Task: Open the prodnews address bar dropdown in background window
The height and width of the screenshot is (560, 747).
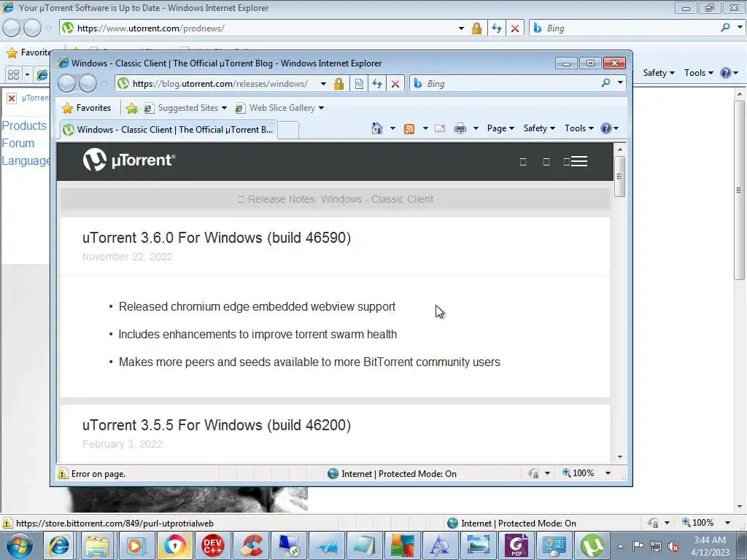Action: 461,28
